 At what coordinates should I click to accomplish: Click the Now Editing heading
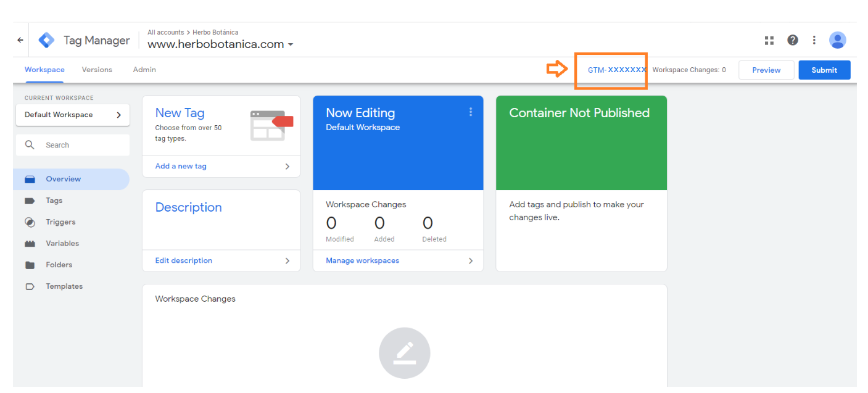click(x=360, y=113)
